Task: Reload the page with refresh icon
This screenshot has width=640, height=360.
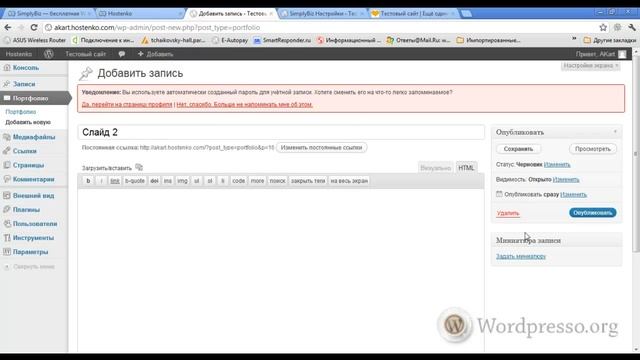Action: coord(34,27)
